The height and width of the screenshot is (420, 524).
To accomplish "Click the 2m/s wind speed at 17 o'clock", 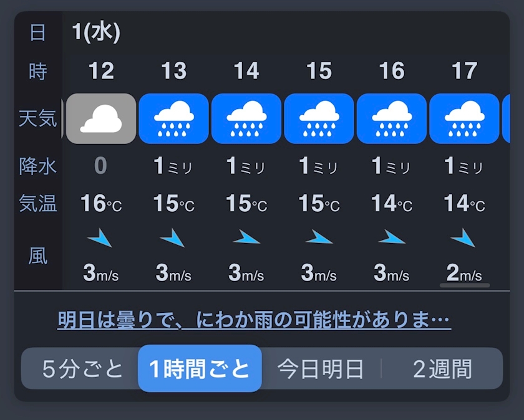I will coord(464,273).
